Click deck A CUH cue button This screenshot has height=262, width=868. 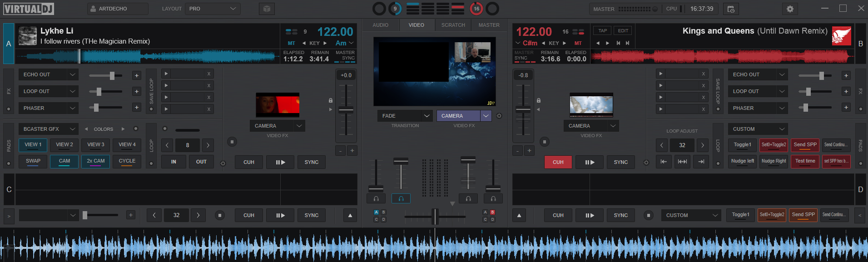pos(249,162)
